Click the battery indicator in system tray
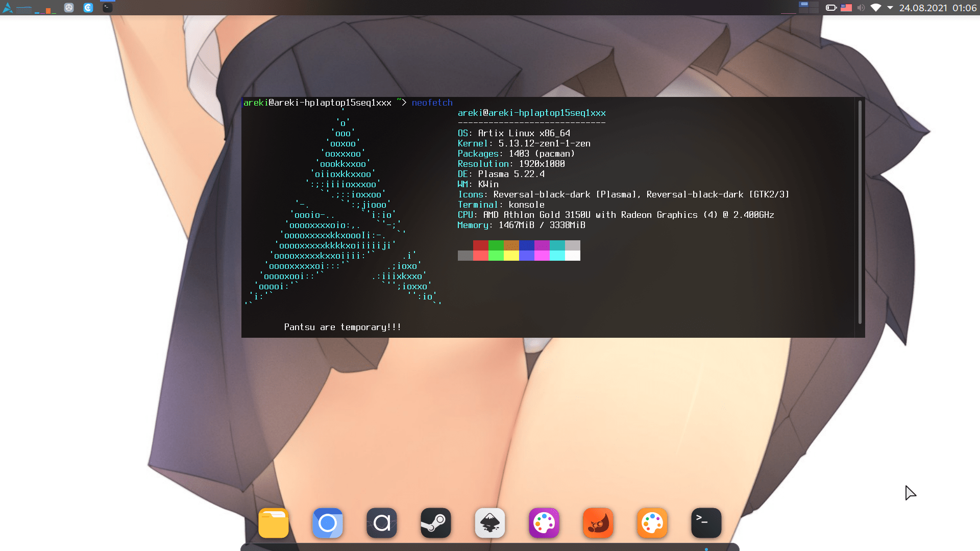The width and height of the screenshot is (980, 551). [831, 8]
